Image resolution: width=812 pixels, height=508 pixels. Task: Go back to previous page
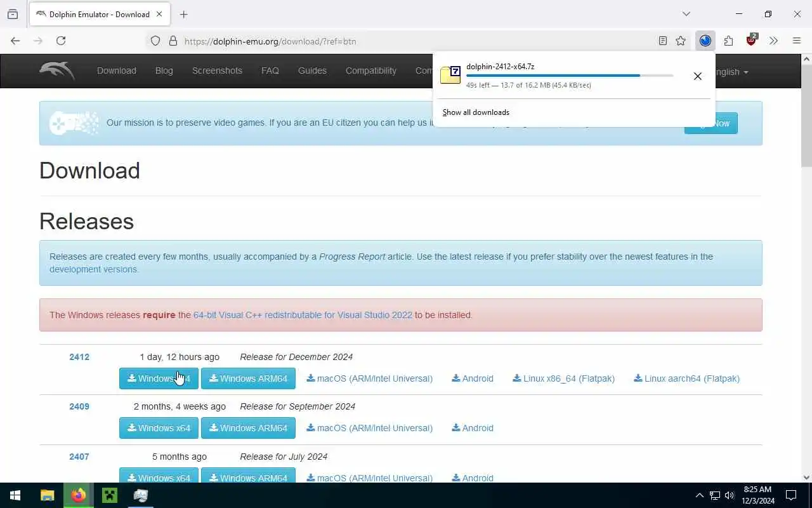coord(15,41)
